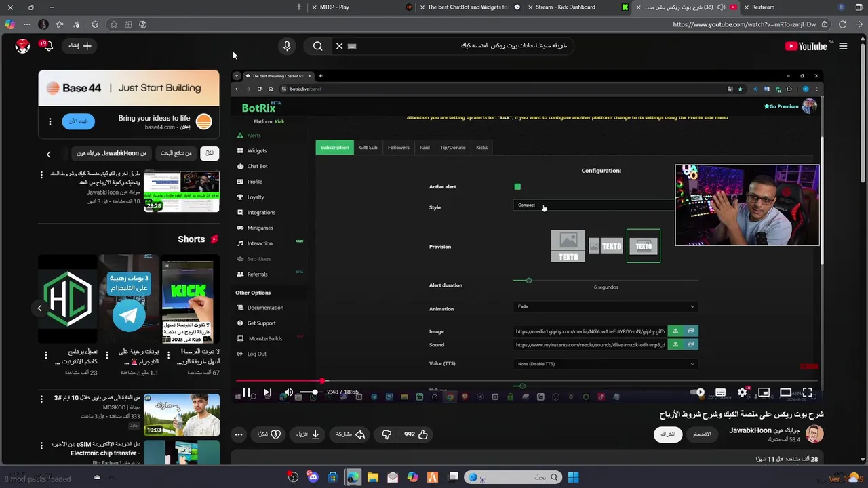Switch to miniplayer mode
868x488 pixels.
coord(764,392)
